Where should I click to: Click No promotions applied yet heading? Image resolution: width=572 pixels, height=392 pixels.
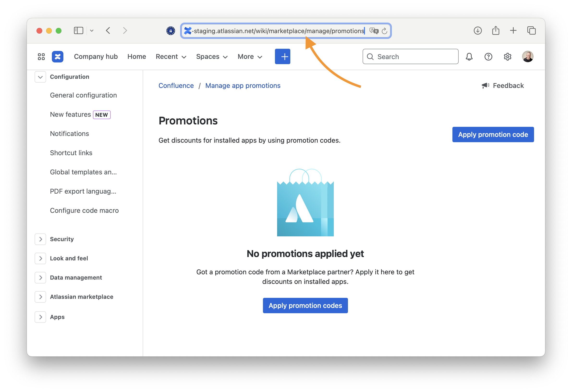[x=305, y=254]
